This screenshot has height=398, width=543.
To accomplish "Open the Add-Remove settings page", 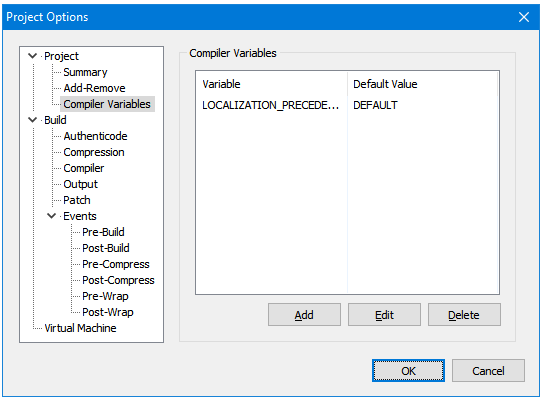I will (94, 88).
